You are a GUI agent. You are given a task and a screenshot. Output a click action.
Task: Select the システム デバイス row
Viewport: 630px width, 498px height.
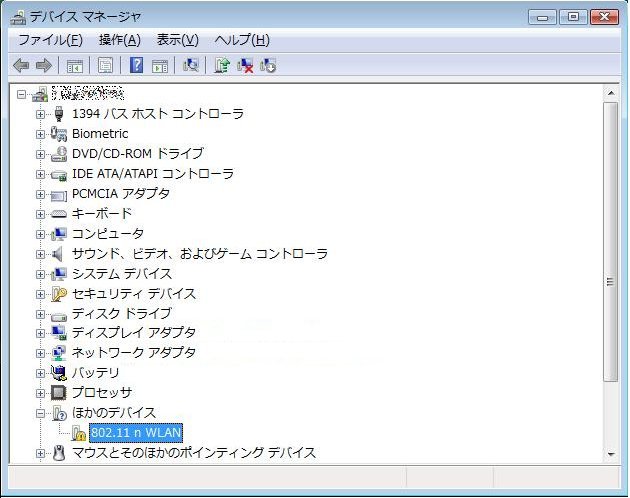point(122,274)
